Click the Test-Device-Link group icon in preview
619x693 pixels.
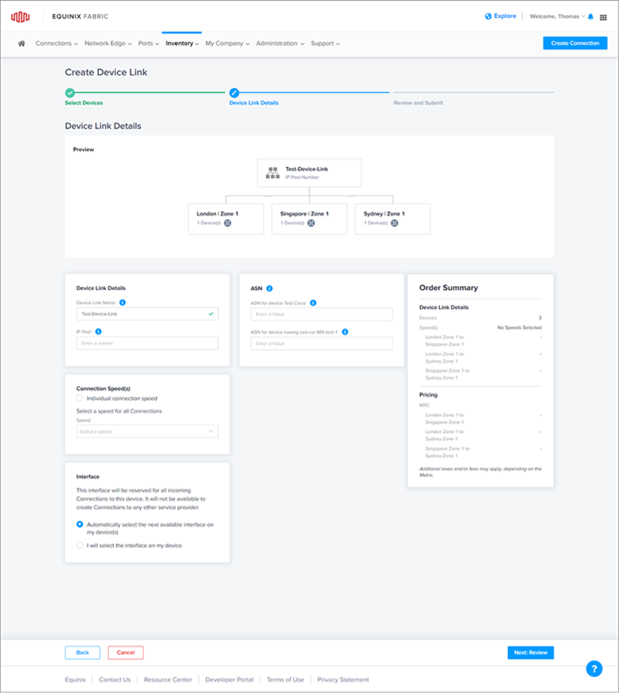click(x=273, y=173)
